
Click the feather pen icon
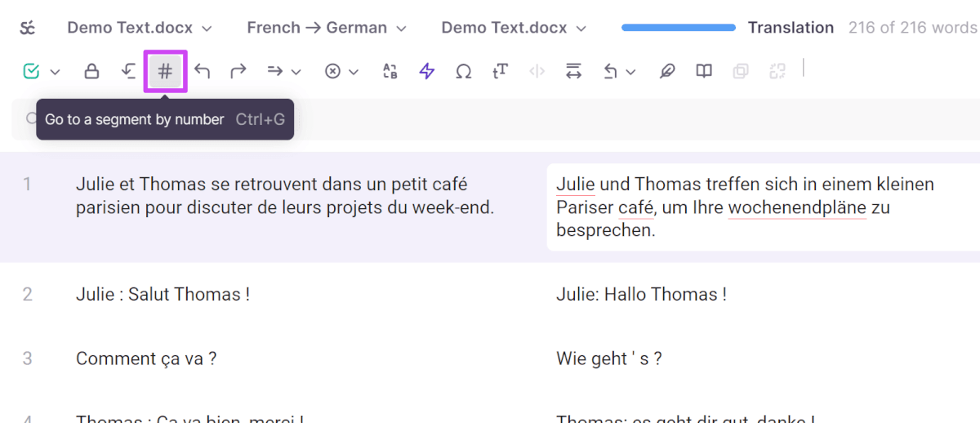(667, 71)
